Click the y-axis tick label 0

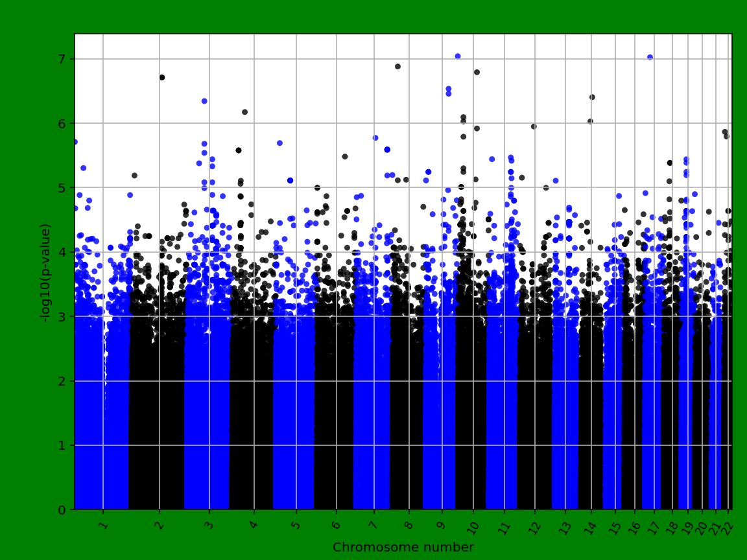pyautogui.click(x=63, y=509)
